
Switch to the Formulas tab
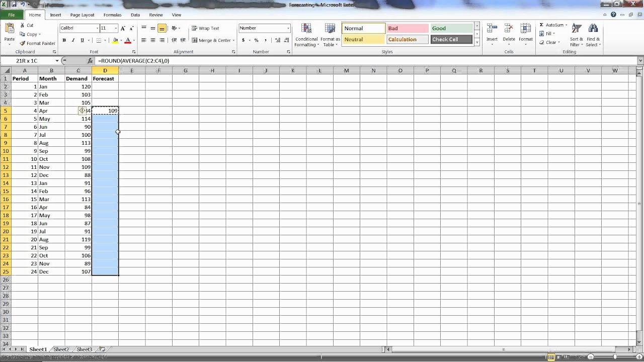tap(112, 15)
